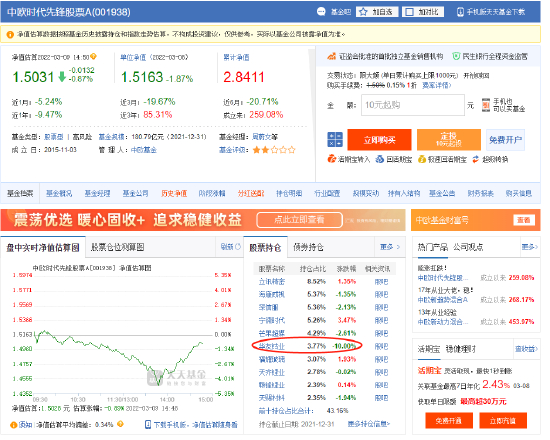Open the 行业配置 nav link
Image resolution: width=550 pixels, height=440 pixels.
point(327,193)
